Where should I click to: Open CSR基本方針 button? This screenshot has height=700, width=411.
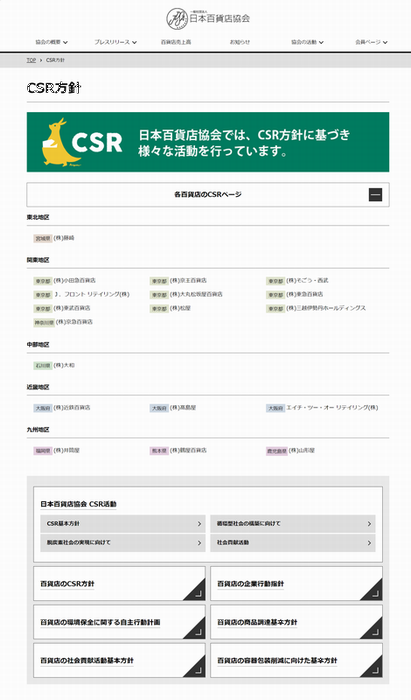(123, 524)
